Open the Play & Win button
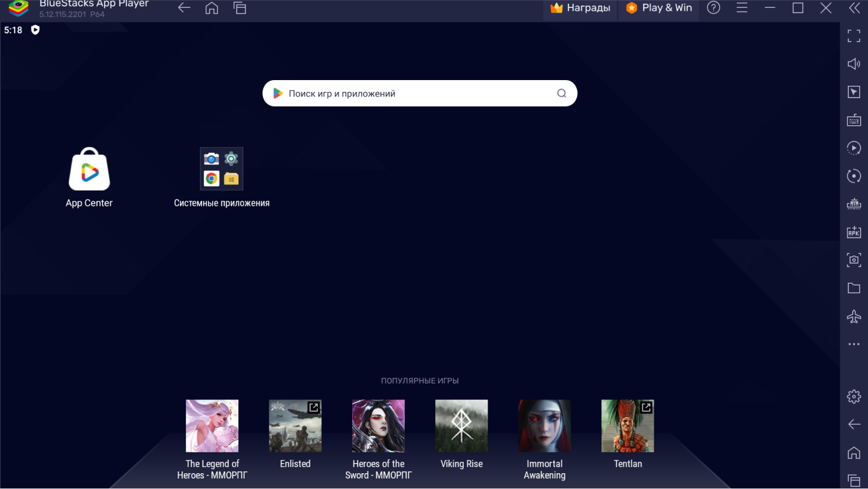 point(659,8)
